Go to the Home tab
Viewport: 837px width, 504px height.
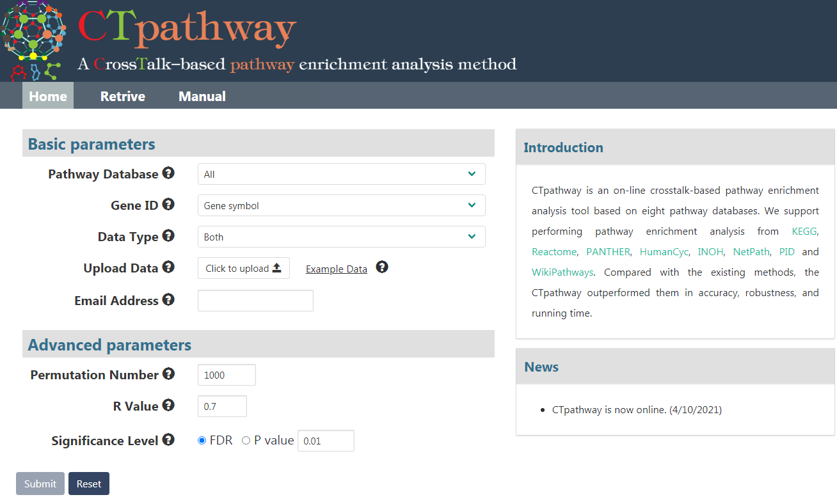(x=48, y=96)
